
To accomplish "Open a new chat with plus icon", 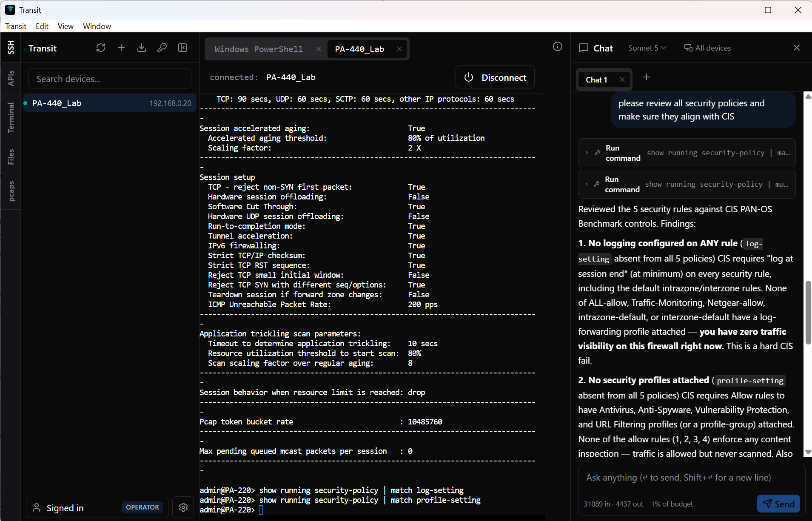I will [647, 77].
